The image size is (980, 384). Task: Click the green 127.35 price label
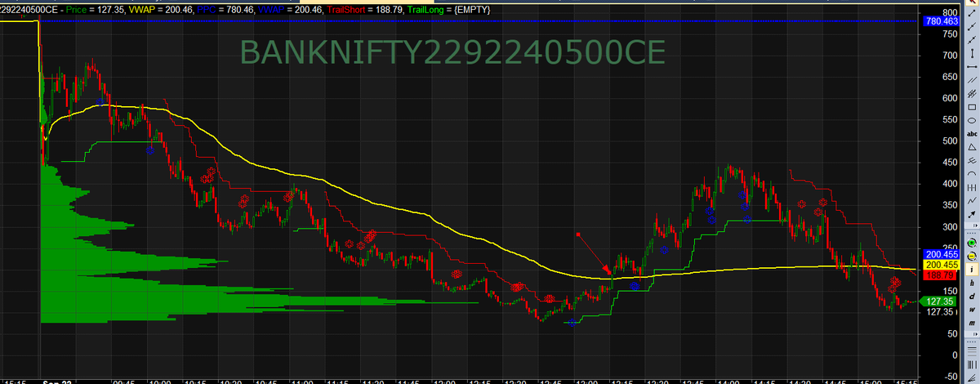pyautogui.click(x=939, y=301)
